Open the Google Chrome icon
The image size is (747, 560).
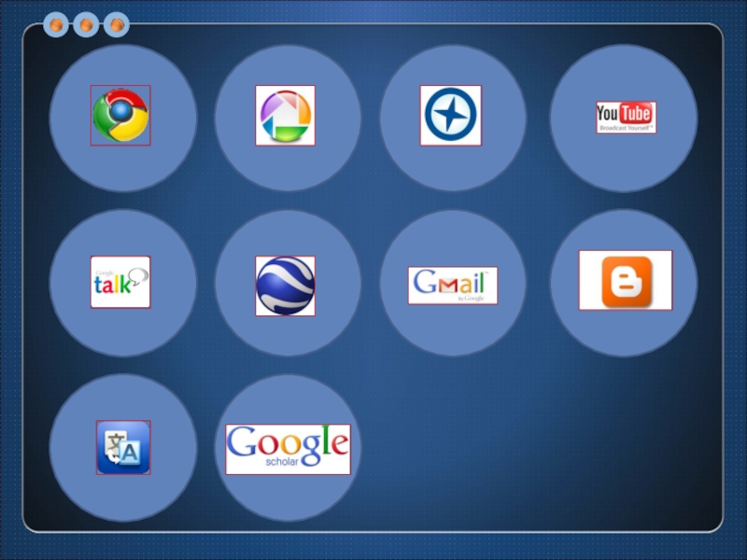coord(120,115)
